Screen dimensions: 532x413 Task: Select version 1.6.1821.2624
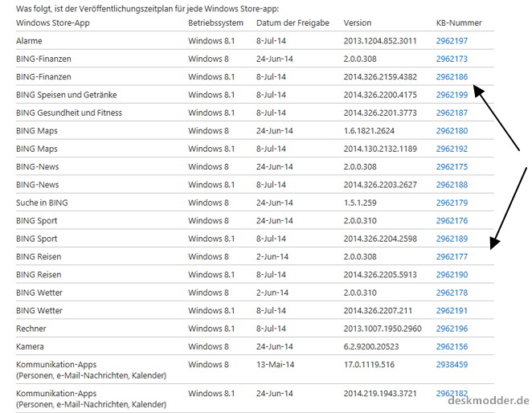(369, 131)
